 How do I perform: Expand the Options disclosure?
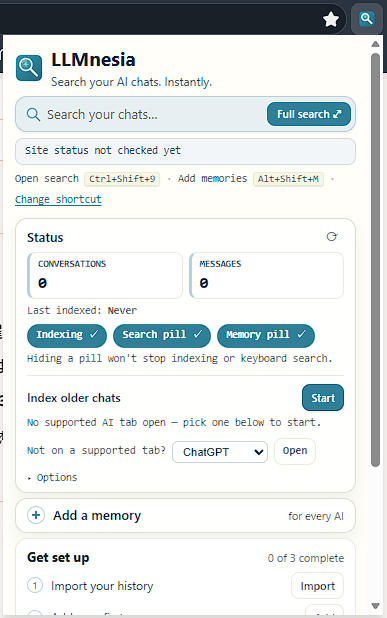coord(52,478)
